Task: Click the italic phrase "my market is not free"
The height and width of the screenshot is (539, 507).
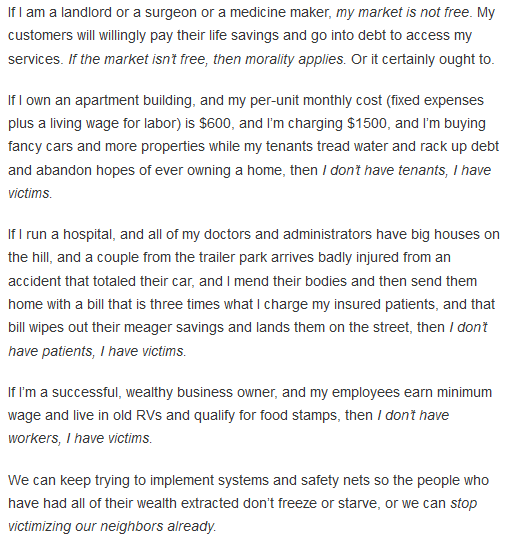Action: pos(402,12)
